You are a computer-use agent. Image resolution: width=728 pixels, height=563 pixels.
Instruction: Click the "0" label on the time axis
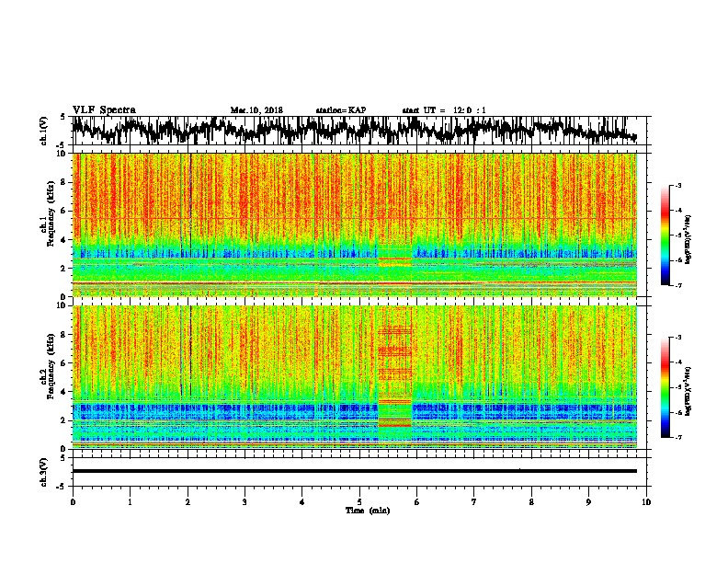point(73,502)
